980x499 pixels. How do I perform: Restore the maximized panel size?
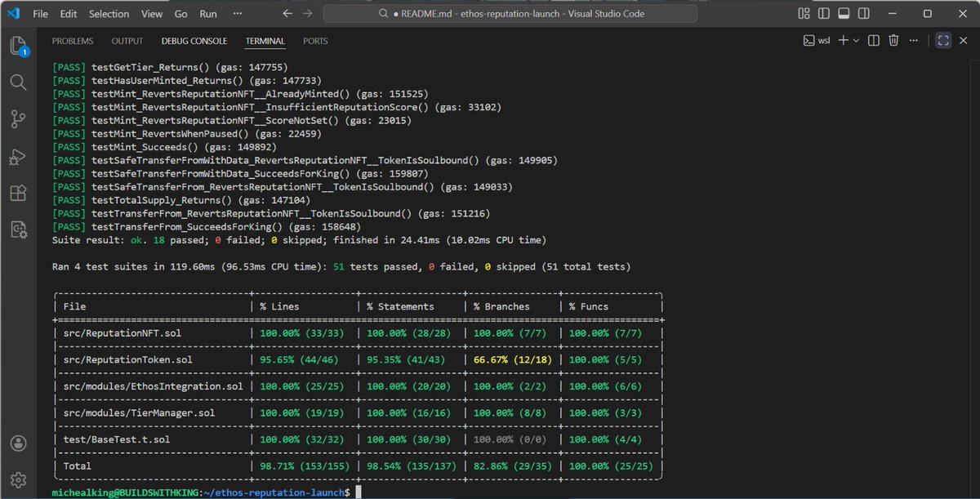tap(942, 40)
